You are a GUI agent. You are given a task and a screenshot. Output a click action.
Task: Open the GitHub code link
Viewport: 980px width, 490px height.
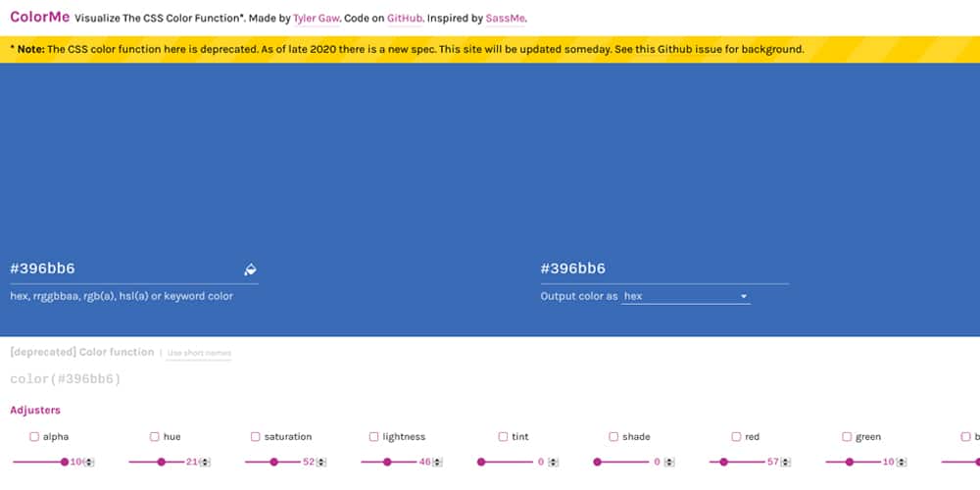(x=406, y=19)
